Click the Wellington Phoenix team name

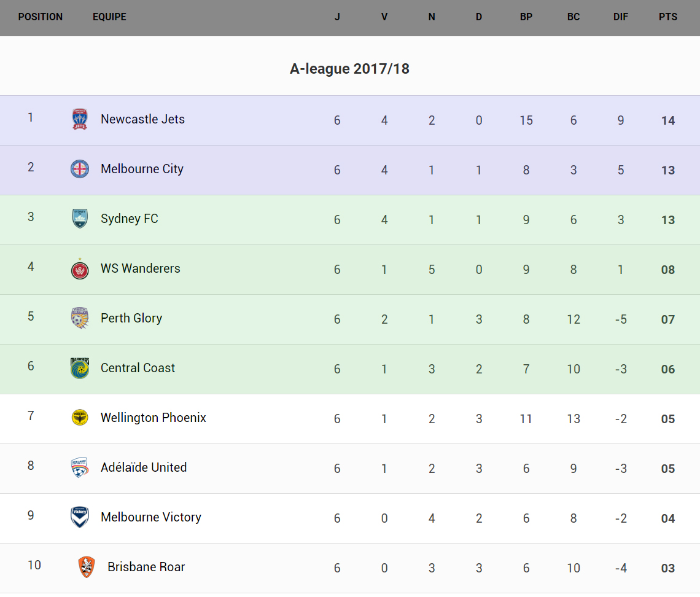154,418
